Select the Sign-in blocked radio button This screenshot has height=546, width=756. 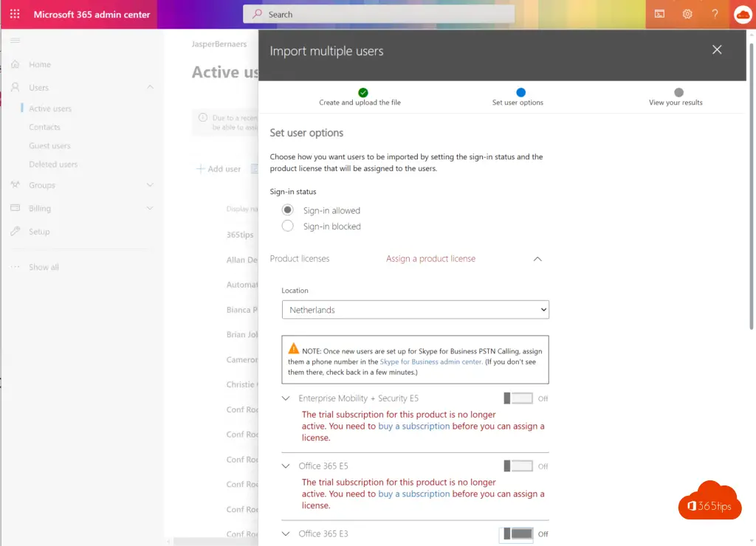click(x=287, y=226)
